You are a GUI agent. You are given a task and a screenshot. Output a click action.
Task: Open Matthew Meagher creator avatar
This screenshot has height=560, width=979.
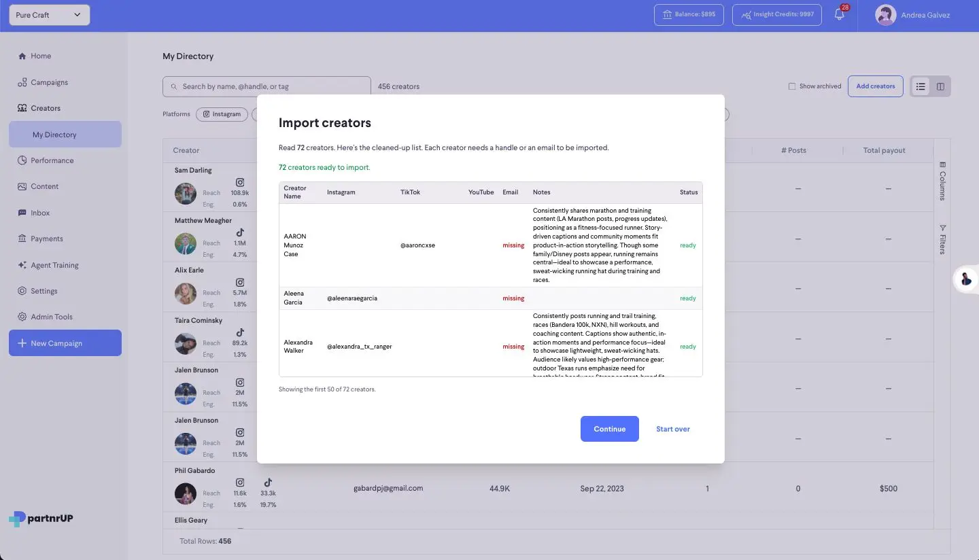coord(186,244)
